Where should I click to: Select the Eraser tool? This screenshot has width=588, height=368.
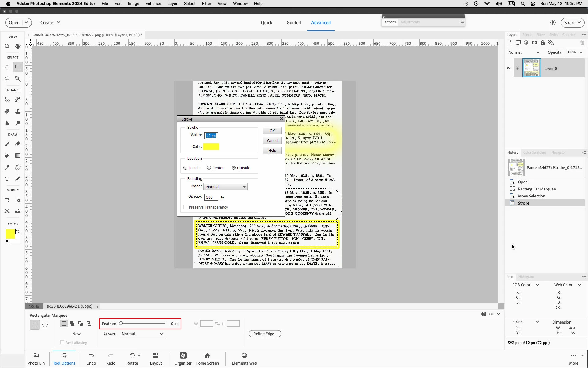[18, 144]
